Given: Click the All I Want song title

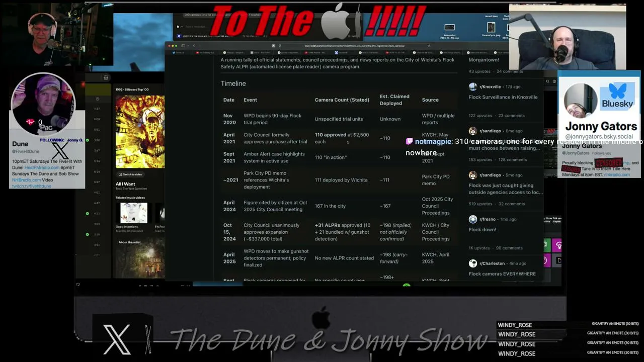Looking at the screenshot, I should [125, 184].
